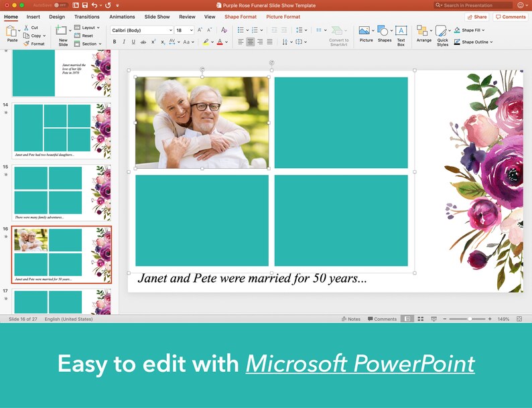Open the Section dropdown
This screenshot has width=532, height=408.
(x=88, y=44)
